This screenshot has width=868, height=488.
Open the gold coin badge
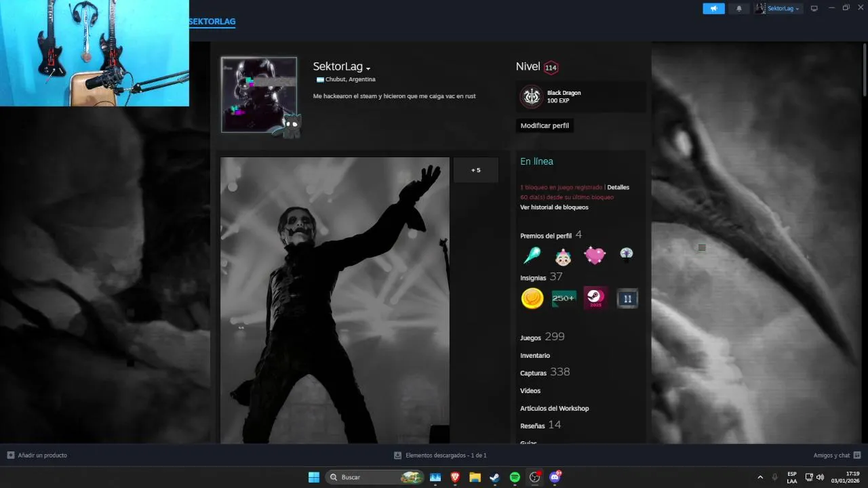pos(532,298)
